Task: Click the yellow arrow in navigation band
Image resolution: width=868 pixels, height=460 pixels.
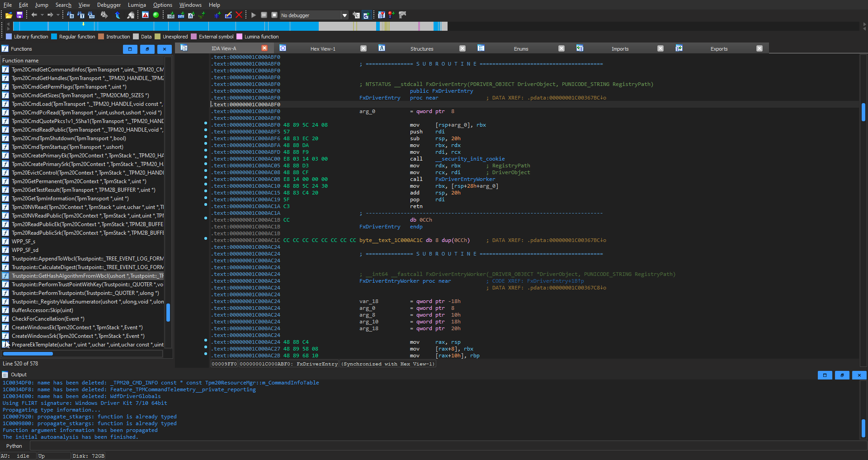Action: [83, 24]
